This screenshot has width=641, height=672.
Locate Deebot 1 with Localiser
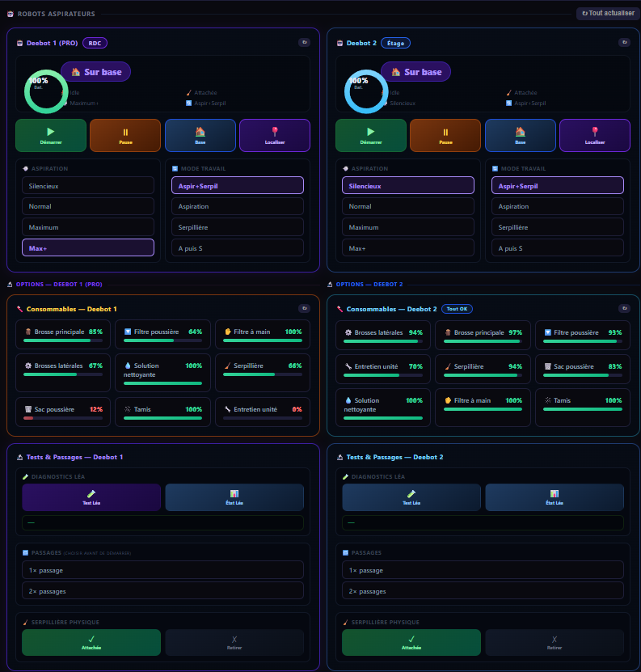[x=275, y=135]
